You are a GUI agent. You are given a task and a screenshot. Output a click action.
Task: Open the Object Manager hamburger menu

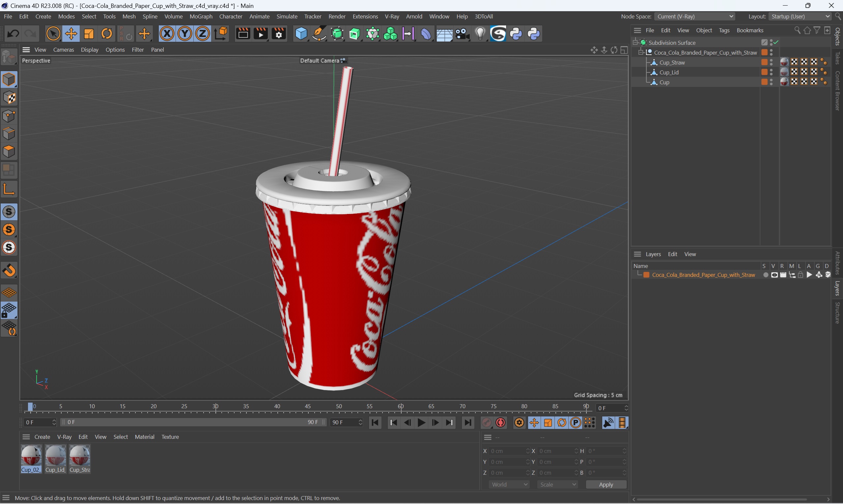[x=637, y=30]
